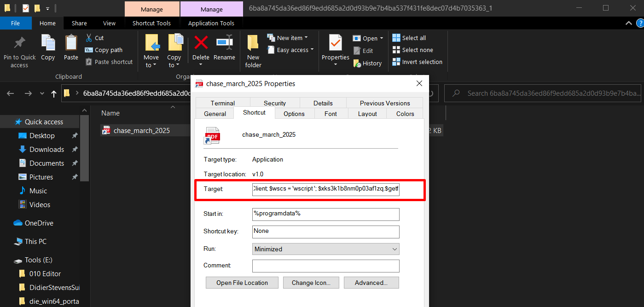
Task: Open the ribbon Open dropdown
Action: click(x=368, y=38)
